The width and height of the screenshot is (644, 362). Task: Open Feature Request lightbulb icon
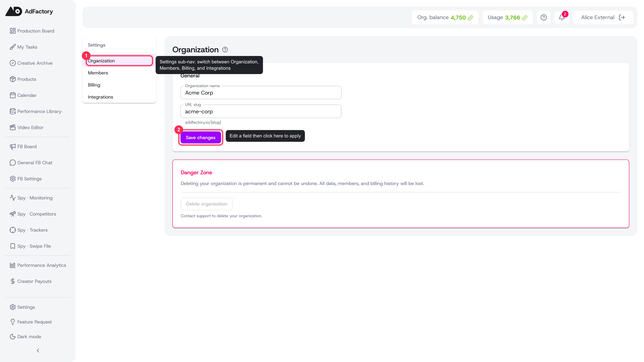(13, 322)
